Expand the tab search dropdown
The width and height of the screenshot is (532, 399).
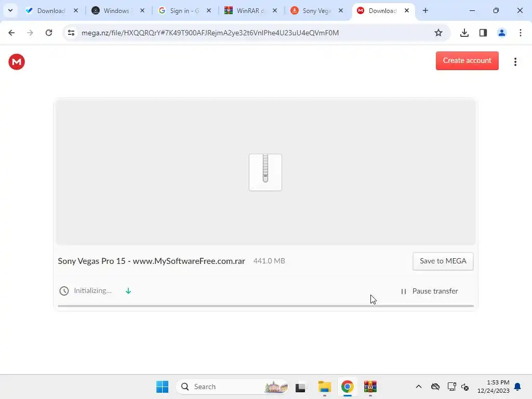tap(10, 10)
